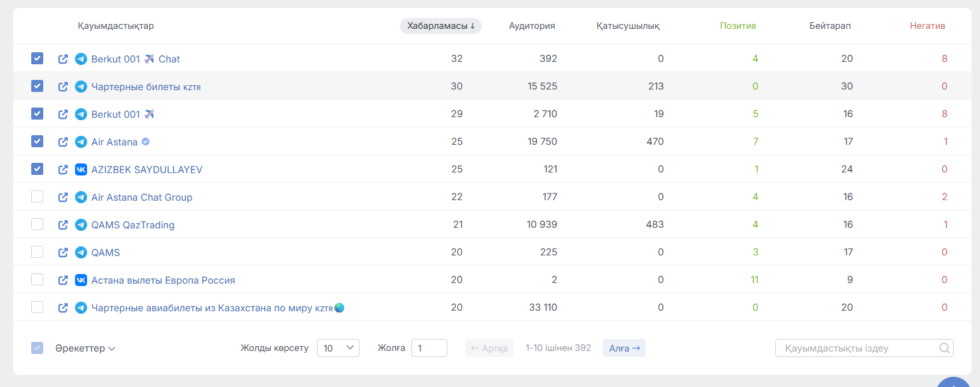Click VK icon beside Астана вылеты Европа Россия

(x=81, y=280)
